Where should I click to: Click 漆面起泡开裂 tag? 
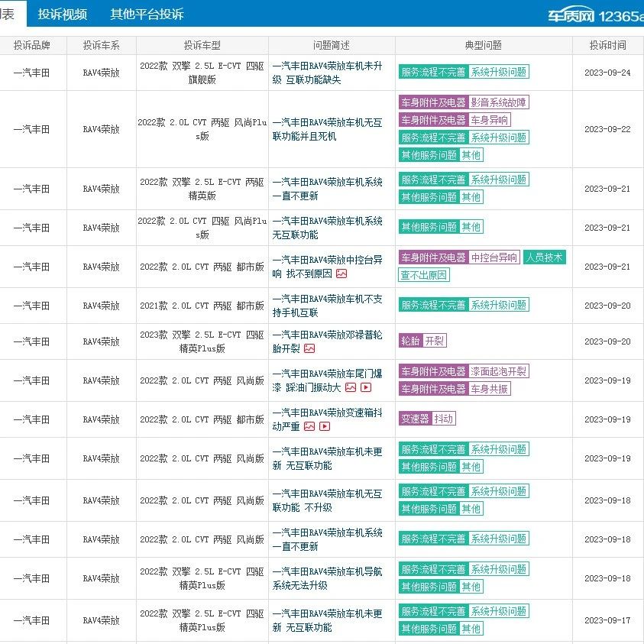(x=498, y=372)
